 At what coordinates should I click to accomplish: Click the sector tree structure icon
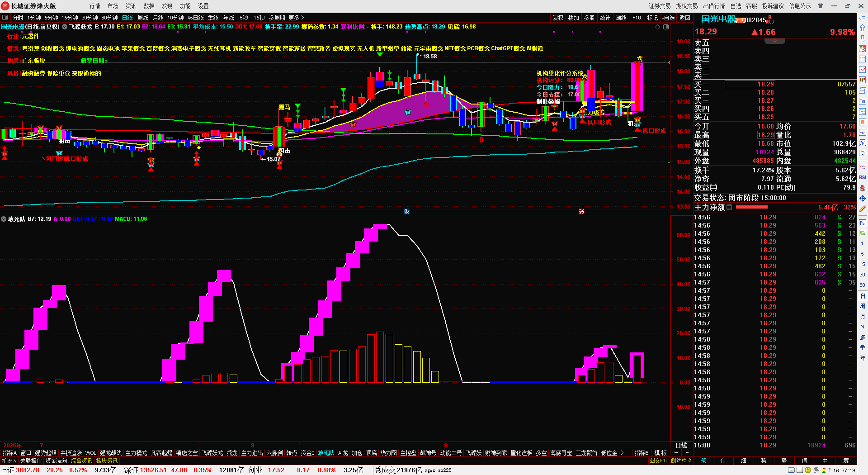863,111
